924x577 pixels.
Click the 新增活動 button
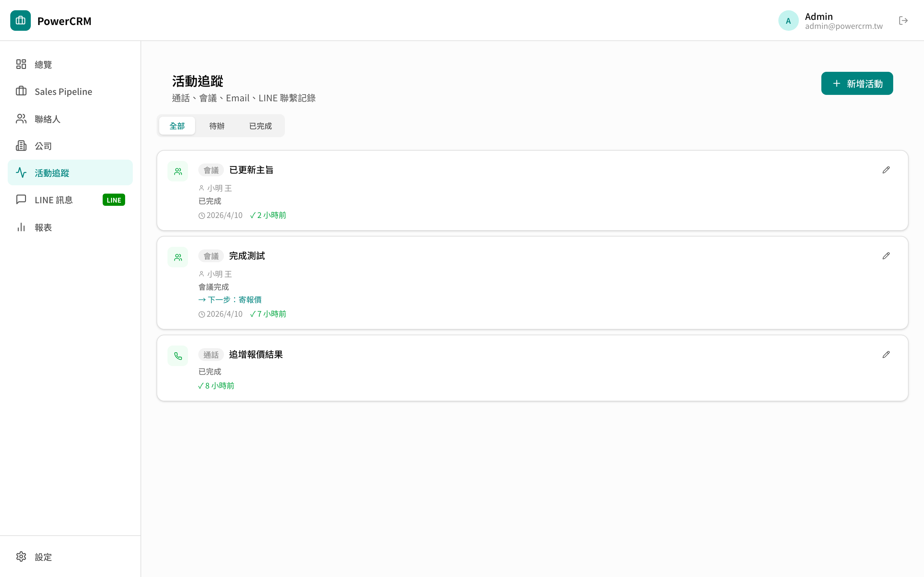[857, 84]
